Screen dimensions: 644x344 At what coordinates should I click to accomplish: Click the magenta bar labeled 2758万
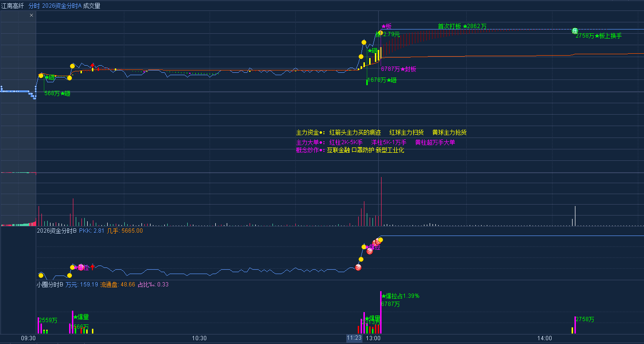(x=575, y=325)
